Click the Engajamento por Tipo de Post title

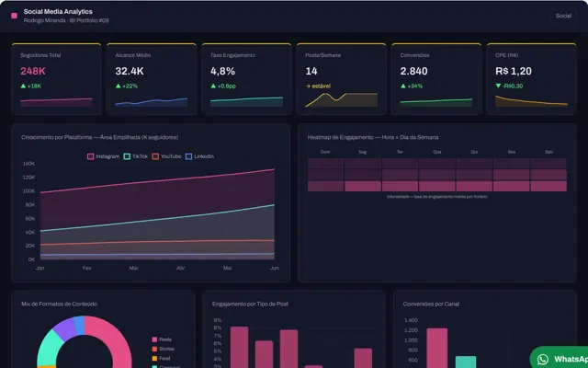[250, 304]
